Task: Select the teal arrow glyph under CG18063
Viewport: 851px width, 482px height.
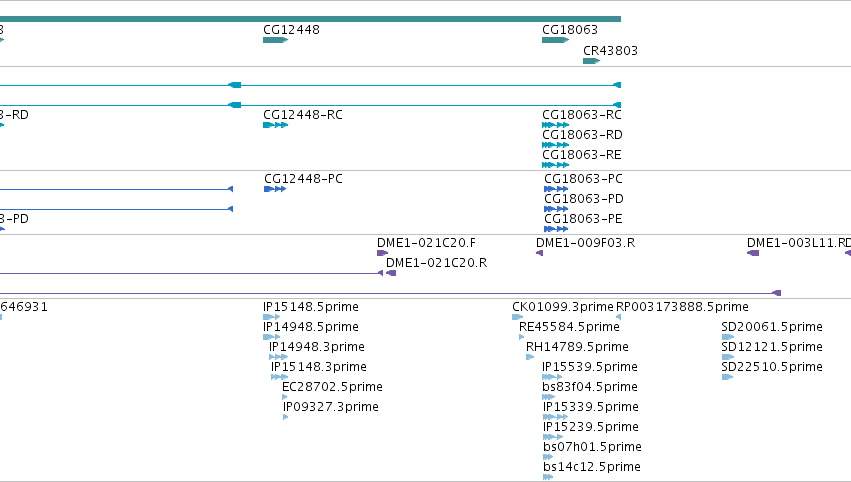Action: pos(556,40)
